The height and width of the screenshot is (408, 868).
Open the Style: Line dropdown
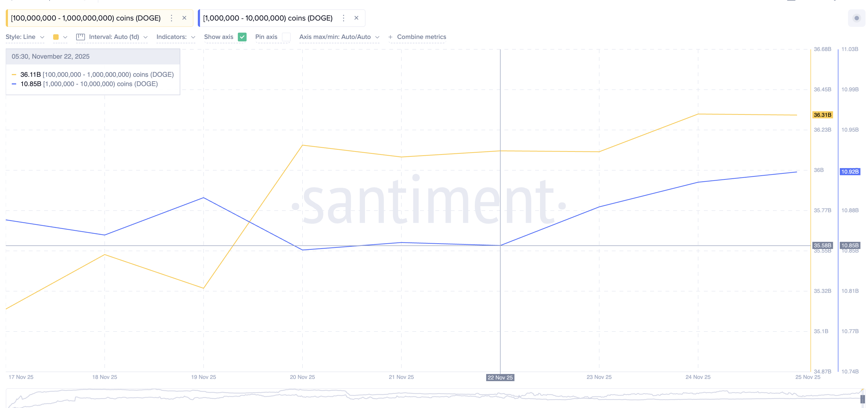click(25, 37)
